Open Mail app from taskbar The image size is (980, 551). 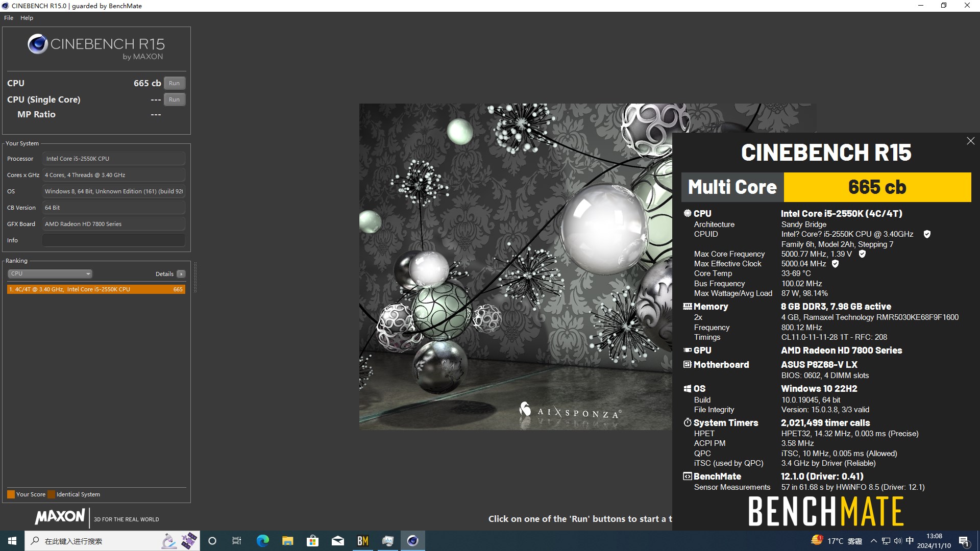point(337,541)
